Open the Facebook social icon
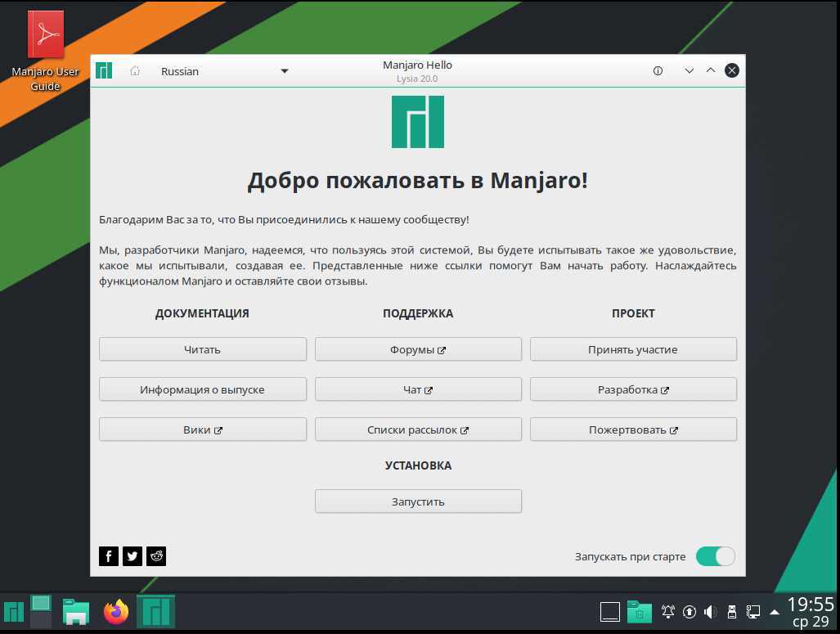 point(109,556)
